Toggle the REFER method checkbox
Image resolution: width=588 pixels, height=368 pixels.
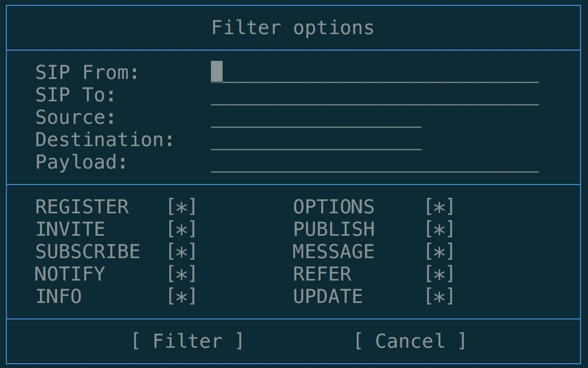(x=439, y=274)
